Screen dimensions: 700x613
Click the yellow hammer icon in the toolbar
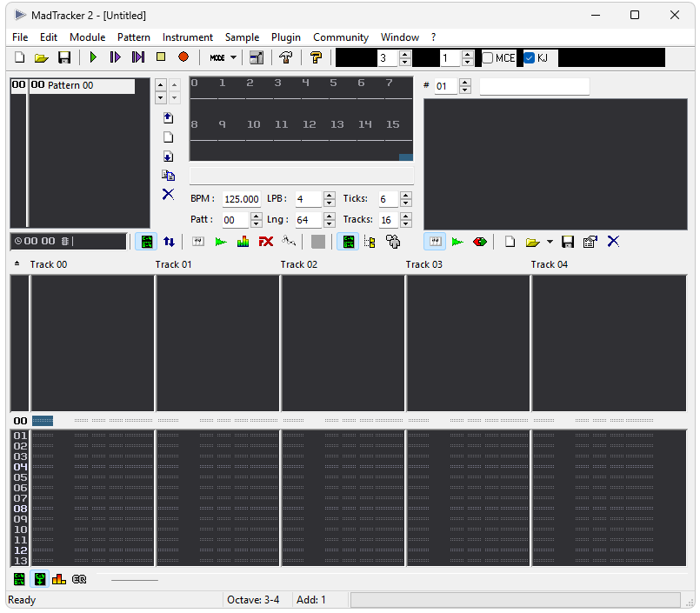coord(316,57)
